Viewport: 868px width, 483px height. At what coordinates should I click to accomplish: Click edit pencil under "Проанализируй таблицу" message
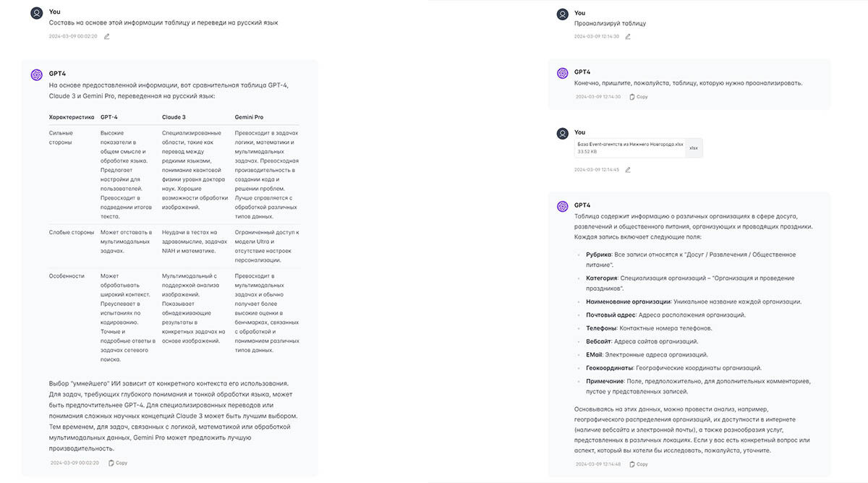tap(628, 36)
